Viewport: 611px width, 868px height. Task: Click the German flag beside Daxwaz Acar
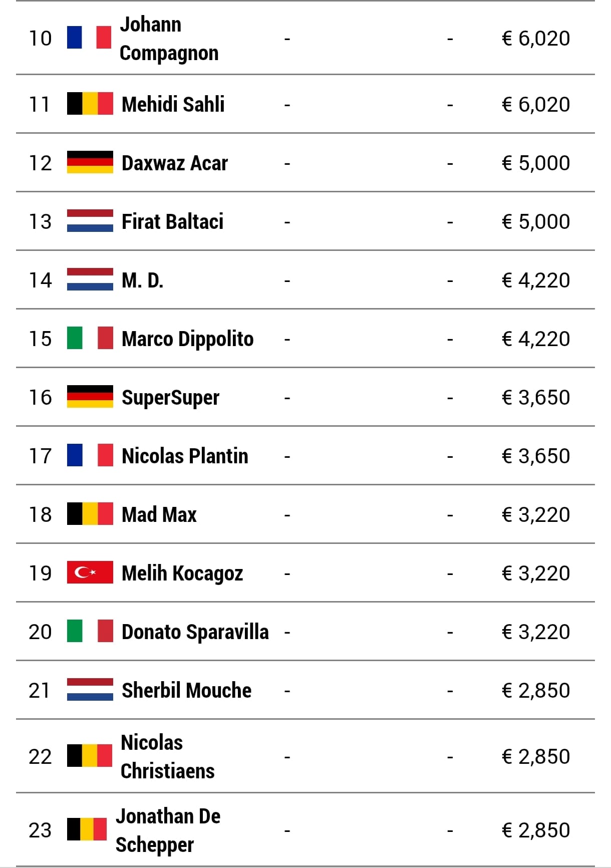[x=90, y=162]
